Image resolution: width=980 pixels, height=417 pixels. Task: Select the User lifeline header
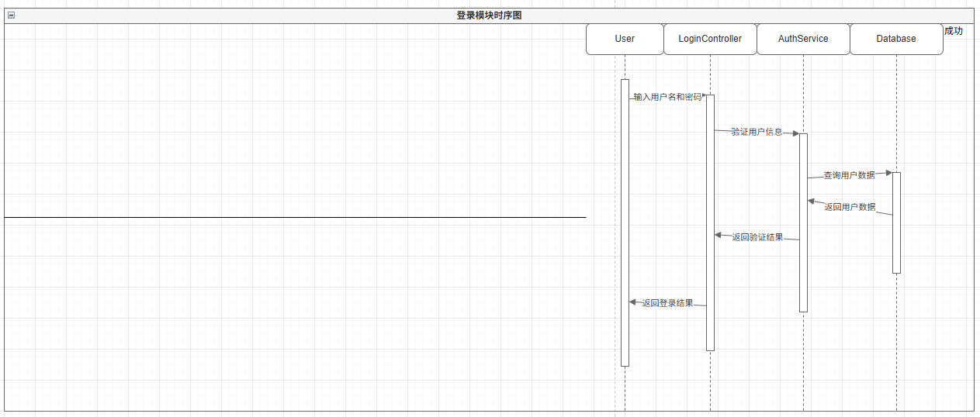625,39
